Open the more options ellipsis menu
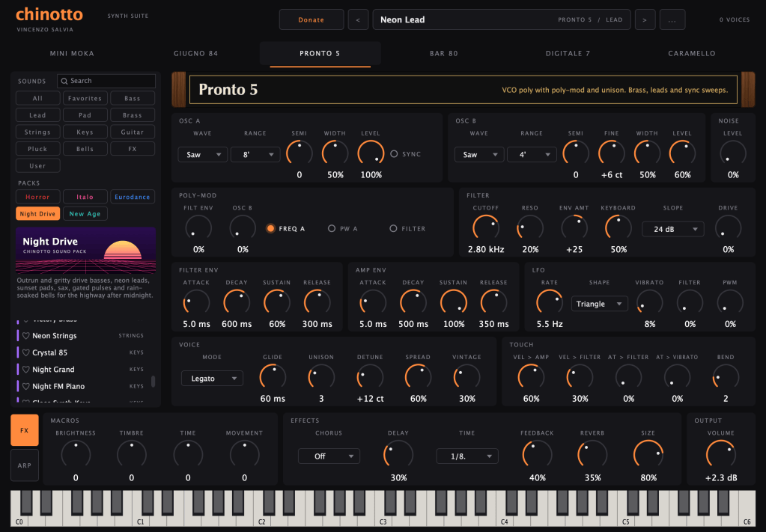766x532 pixels. 672,20
